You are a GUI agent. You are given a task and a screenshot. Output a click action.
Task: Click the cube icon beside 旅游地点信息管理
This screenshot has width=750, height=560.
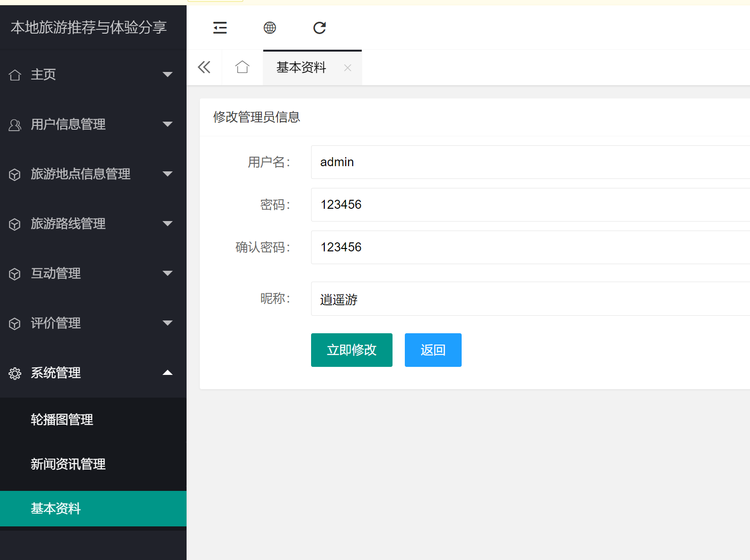pos(15,174)
